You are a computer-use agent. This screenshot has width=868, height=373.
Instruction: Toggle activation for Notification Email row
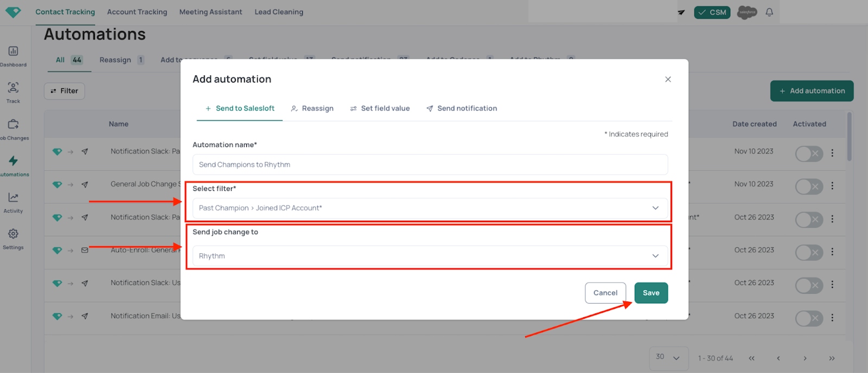pyautogui.click(x=809, y=318)
